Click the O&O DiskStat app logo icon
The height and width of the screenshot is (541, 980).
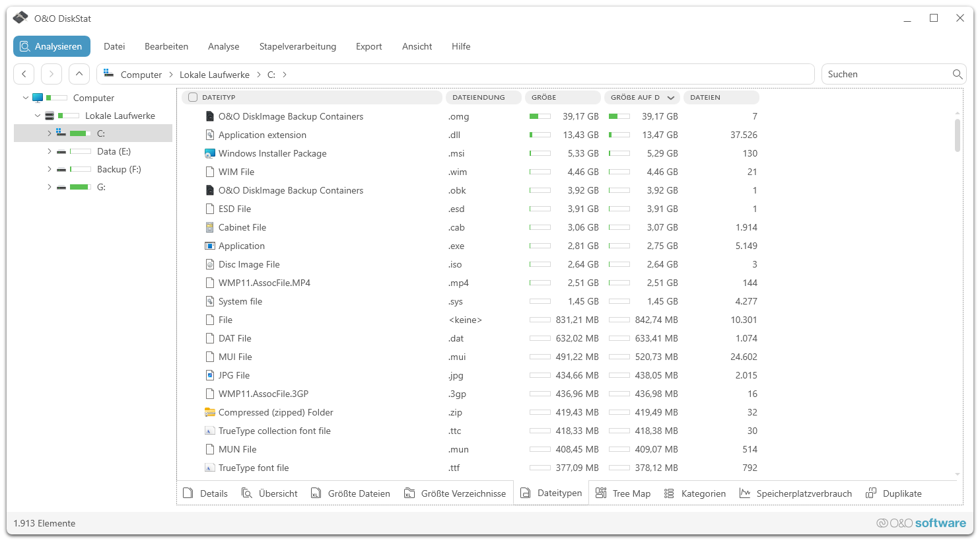tap(20, 18)
